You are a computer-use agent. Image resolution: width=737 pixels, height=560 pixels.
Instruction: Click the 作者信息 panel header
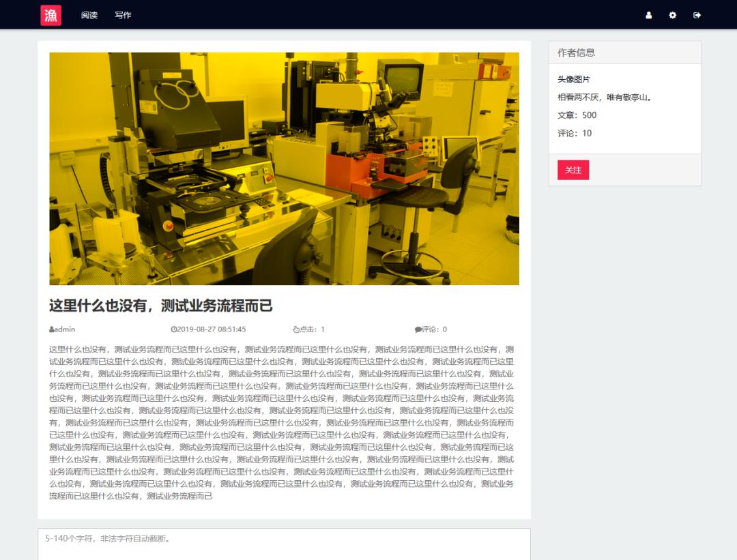(x=575, y=52)
